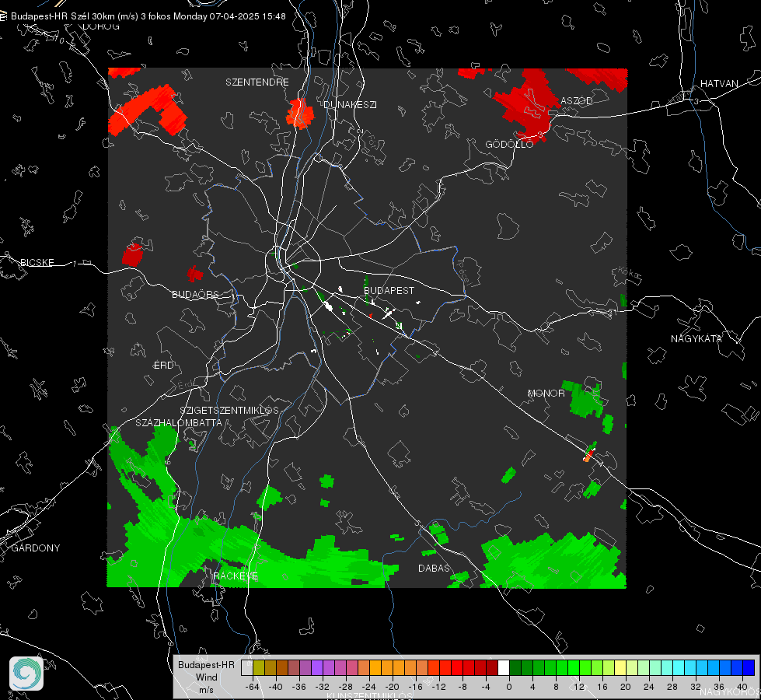Screen dimensions: 761x700
Task: Click the 'GÁRDONY' map label
Action: [x=36, y=548]
